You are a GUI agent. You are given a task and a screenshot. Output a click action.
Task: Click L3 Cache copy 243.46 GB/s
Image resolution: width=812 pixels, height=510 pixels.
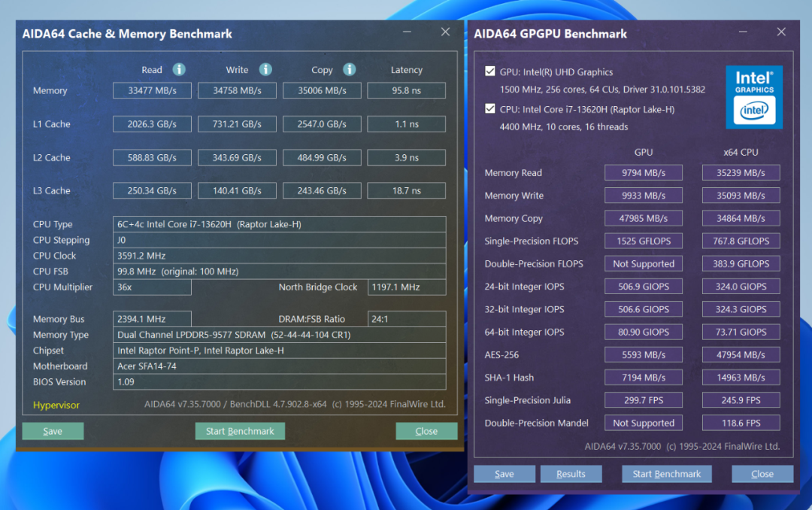click(x=322, y=191)
